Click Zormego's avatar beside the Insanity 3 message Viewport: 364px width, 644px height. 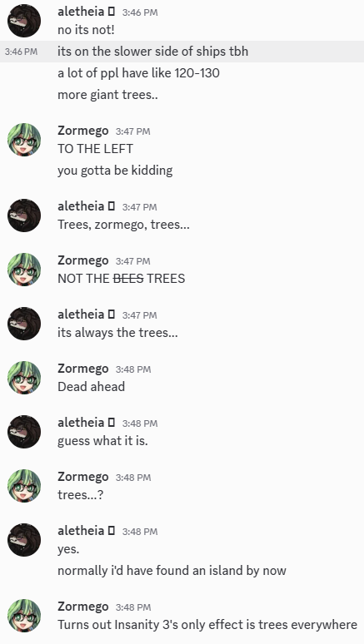click(x=24, y=616)
